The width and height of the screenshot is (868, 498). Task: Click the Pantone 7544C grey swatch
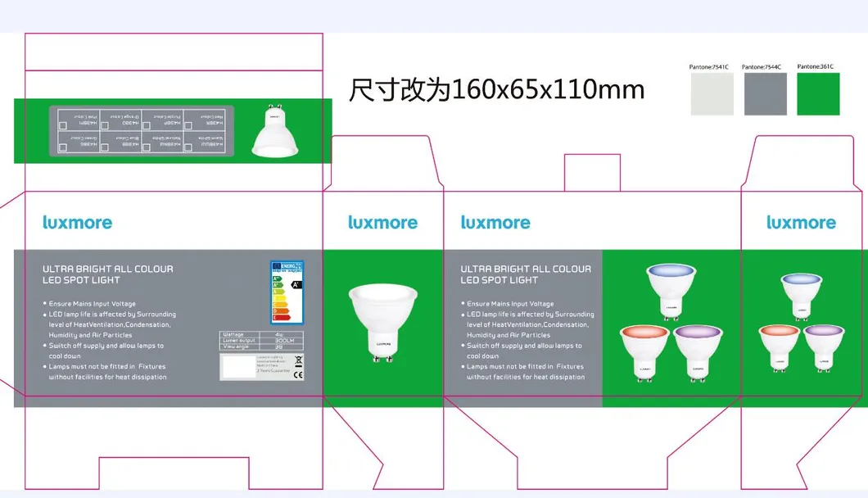(x=765, y=93)
